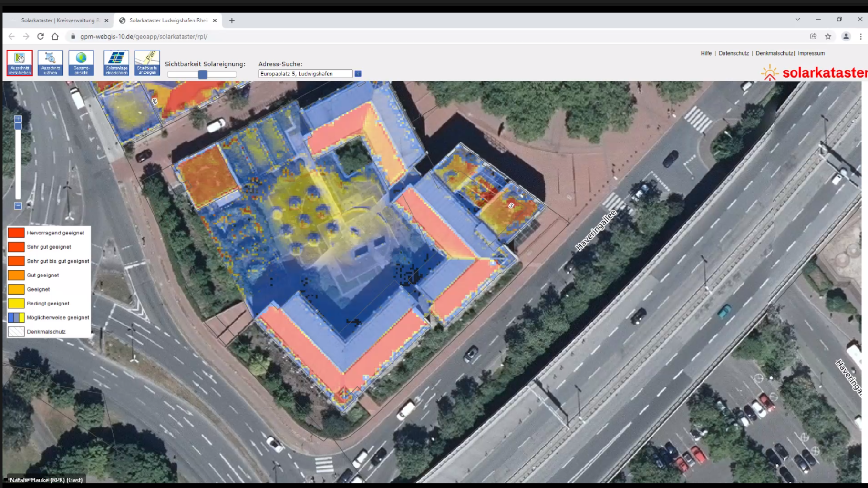Click the Sichtbarkeit Solareignung slider handle
This screenshot has width=868, height=488.
click(203, 74)
